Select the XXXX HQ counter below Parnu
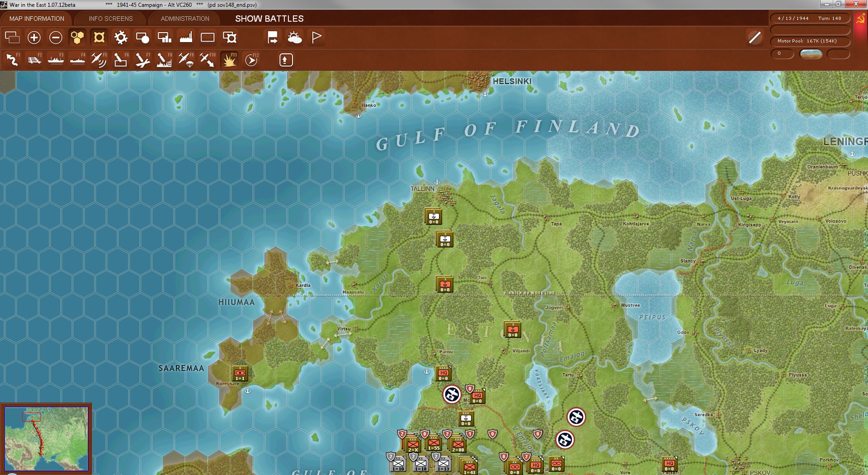 pos(443,374)
